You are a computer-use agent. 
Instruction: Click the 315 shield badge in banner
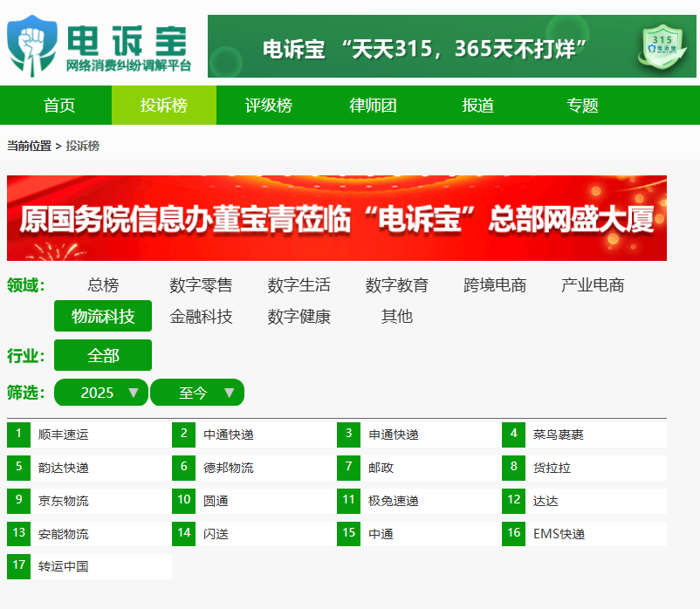[x=662, y=46]
